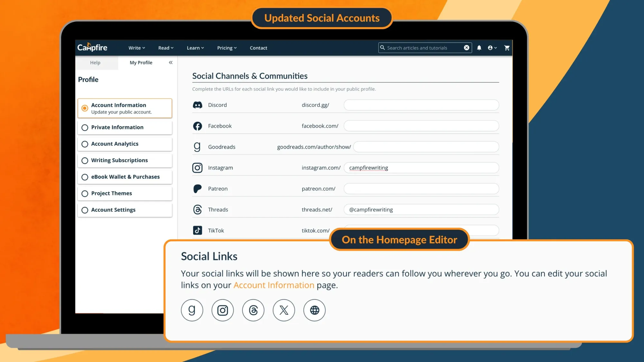Open the Read dropdown menu
644x362 pixels.
(166, 48)
